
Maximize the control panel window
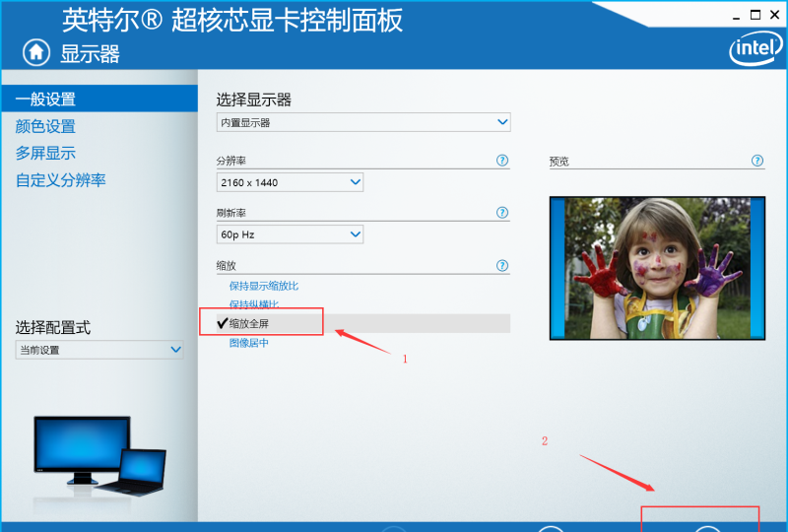[x=755, y=15]
